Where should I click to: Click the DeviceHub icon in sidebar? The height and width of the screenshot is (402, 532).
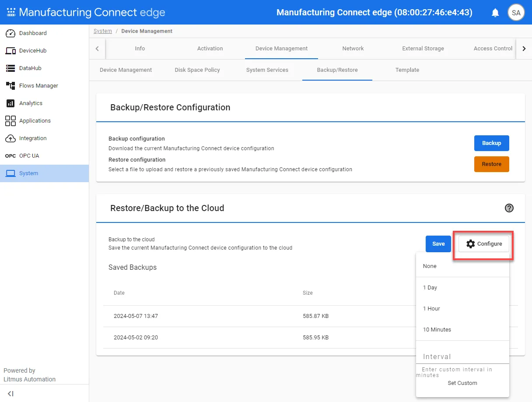pos(10,51)
